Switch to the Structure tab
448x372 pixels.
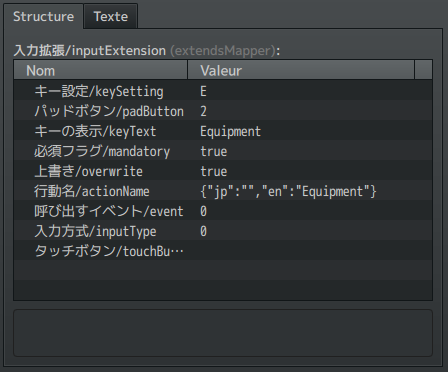coord(43,16)
